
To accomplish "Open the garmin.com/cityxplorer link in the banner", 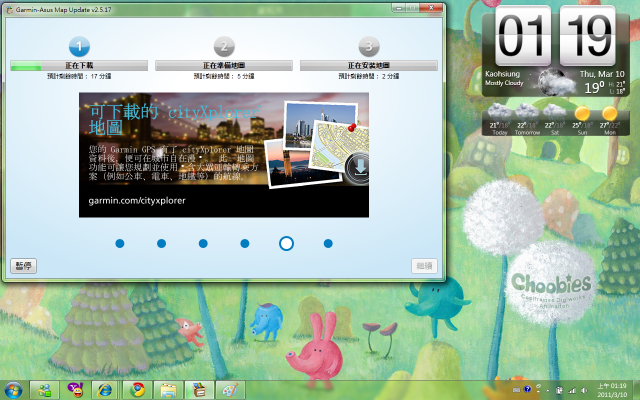I will (x=137, y=200).
